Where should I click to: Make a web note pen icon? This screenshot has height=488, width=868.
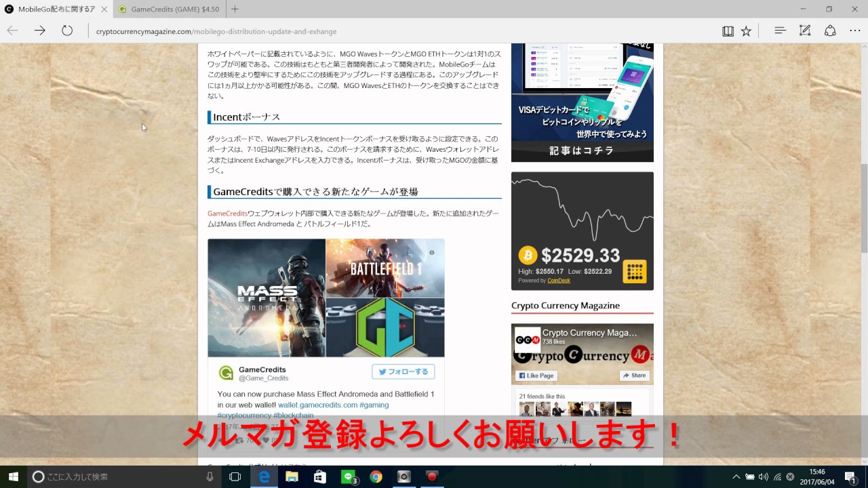[x=805, y=30]
